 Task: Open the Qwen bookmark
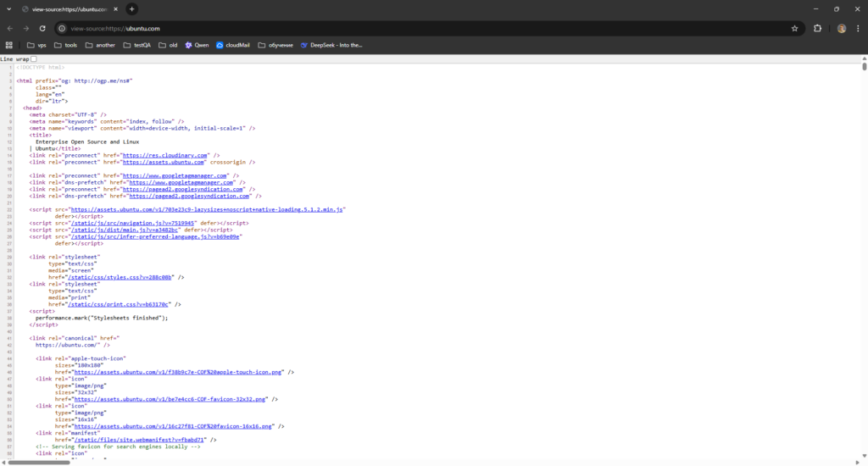click(x=197, y=45)
